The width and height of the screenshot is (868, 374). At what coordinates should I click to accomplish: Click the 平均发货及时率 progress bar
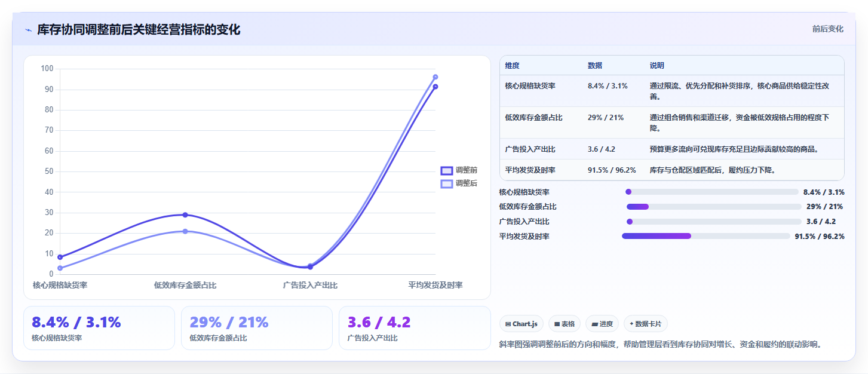pyautogui.click(x=706, y=236)
